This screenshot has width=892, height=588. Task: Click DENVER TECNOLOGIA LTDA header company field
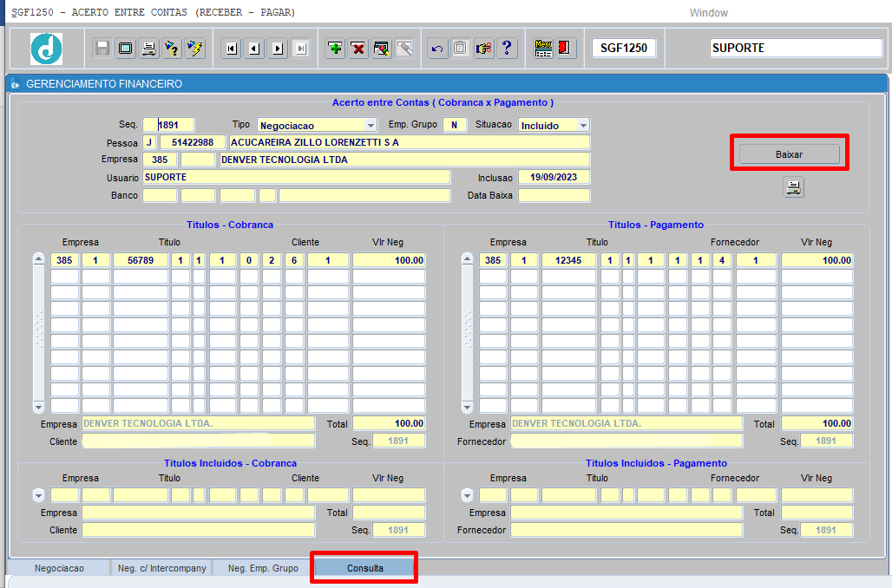[405, 160]
